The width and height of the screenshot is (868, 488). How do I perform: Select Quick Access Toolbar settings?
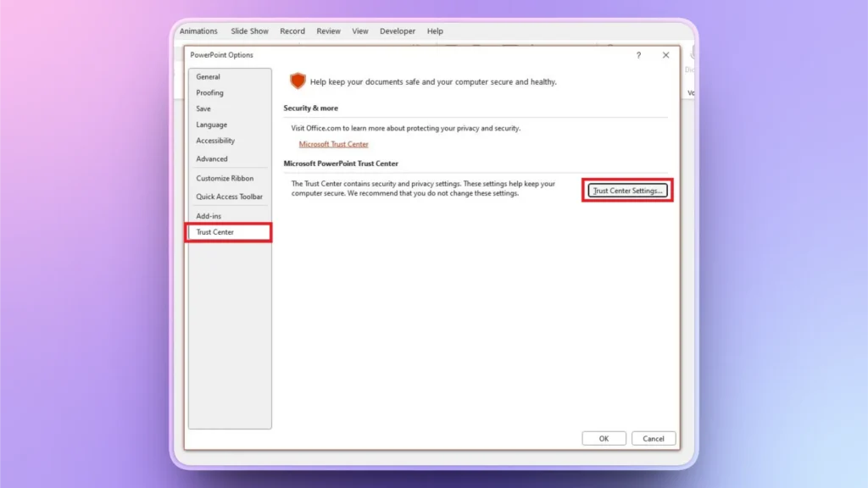[227, 196]
